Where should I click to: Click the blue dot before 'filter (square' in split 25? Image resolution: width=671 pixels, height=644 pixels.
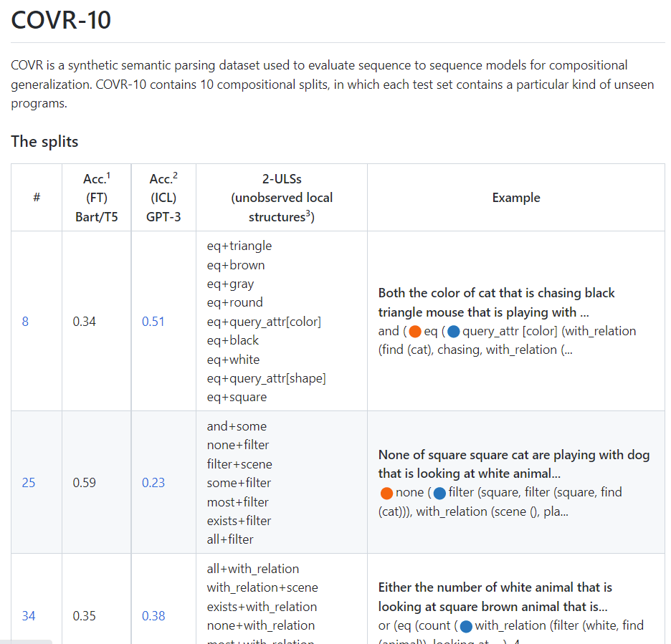point(439,493)
